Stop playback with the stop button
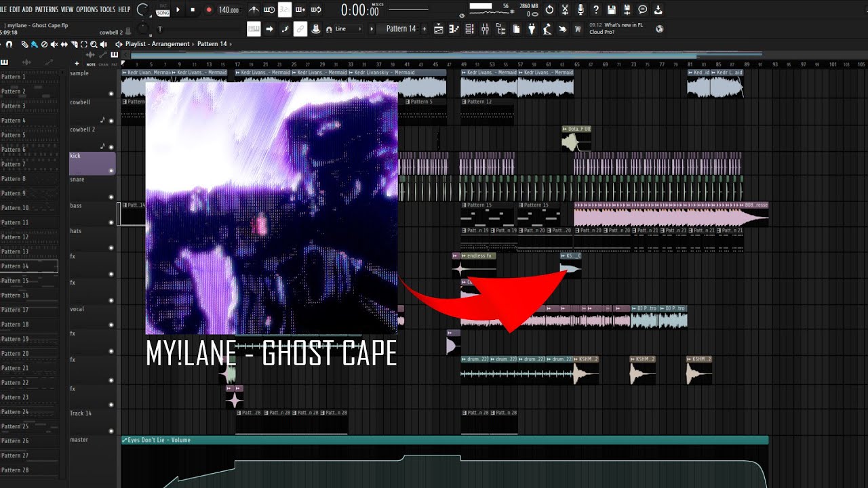Viewport: 868px width, 488px height. click(x=193, y=9)
